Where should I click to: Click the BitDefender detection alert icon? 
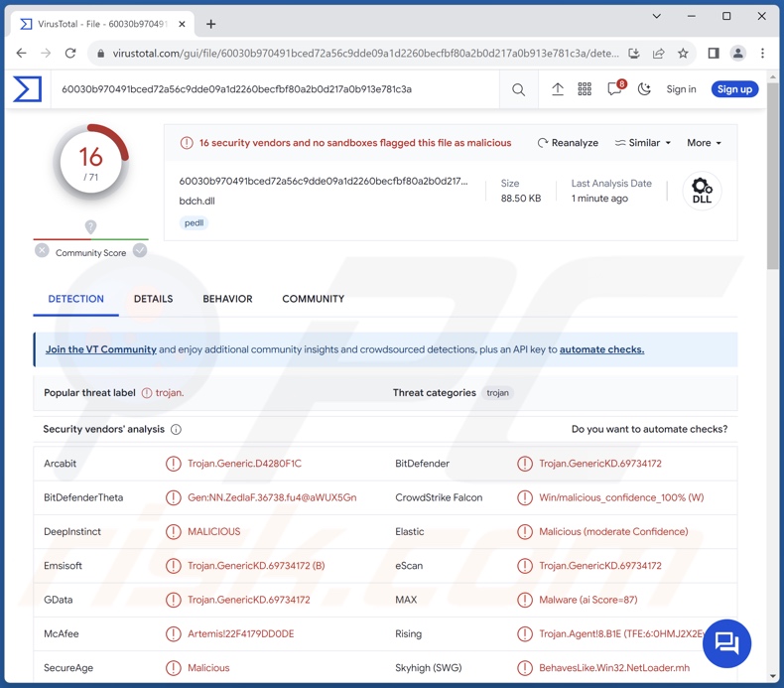[x=525, y=464]
